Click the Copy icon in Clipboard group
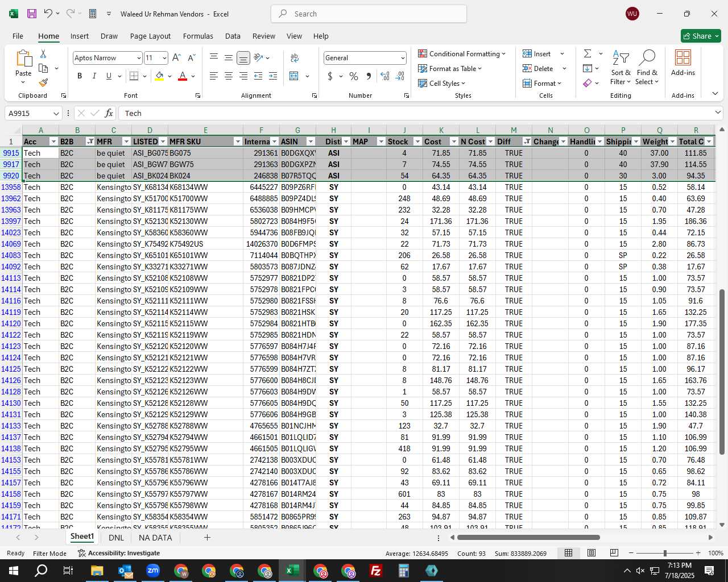The image size is (728, 582). [x=43, y=68]
